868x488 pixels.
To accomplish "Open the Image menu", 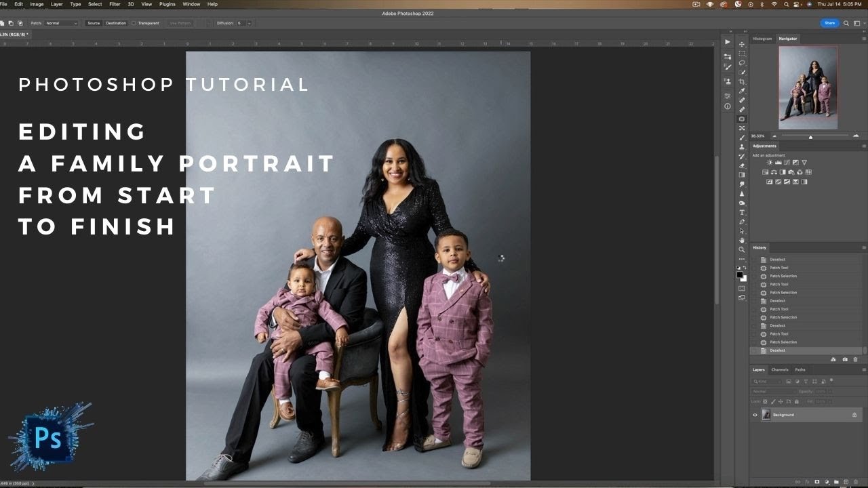I will 37,4.
